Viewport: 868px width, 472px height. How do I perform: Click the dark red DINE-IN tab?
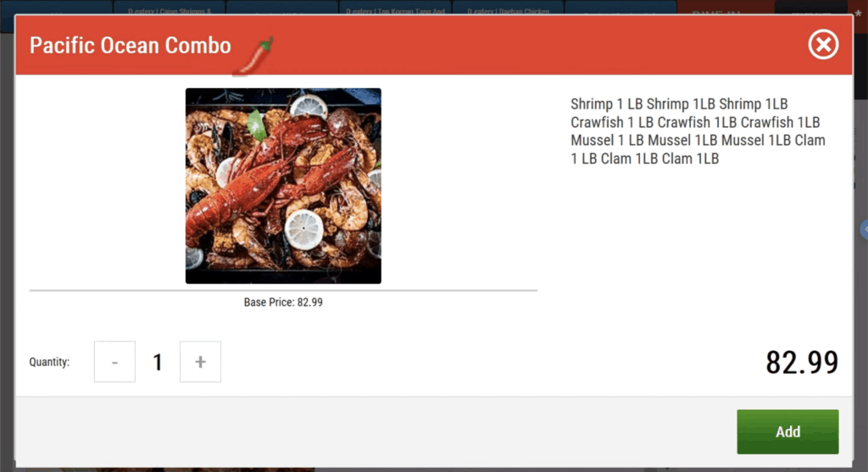tap(726, 8)
